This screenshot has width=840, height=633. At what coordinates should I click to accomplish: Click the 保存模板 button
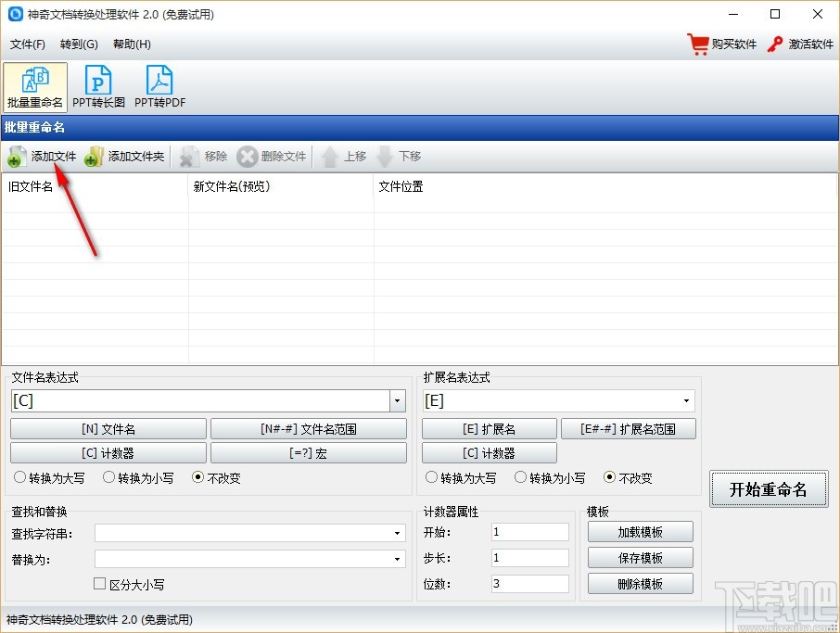[640, 558]
